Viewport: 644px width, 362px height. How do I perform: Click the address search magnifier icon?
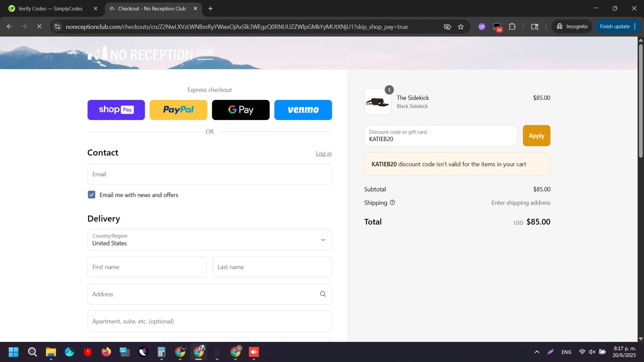[x=323, y=294]
